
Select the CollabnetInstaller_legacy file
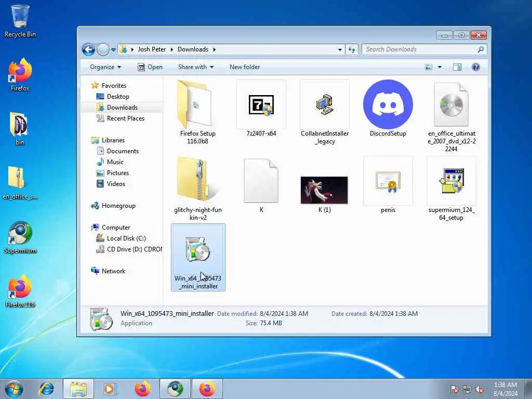pyautogui.click(x=325, y=112)
